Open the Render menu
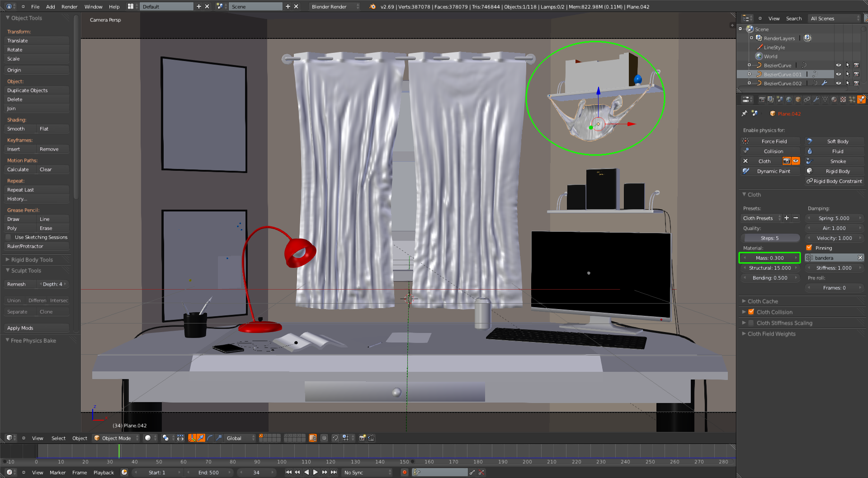Image resolution: width=868 pixels, height=478 pixels. pyautogui.click(x=69, y=6)
